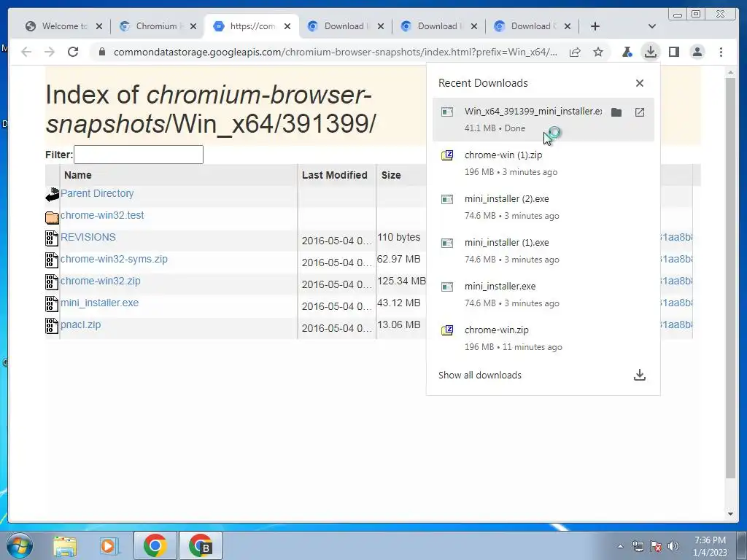Click the file icon beside pnacl.zip
Screen dimensions: 747x560
click(52, 326)
